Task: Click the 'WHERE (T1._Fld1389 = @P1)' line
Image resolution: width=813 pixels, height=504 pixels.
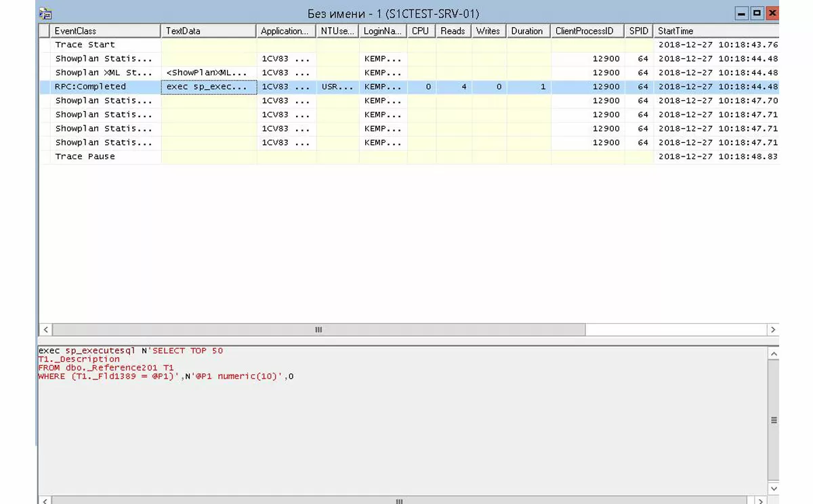Action: (166, 376)
